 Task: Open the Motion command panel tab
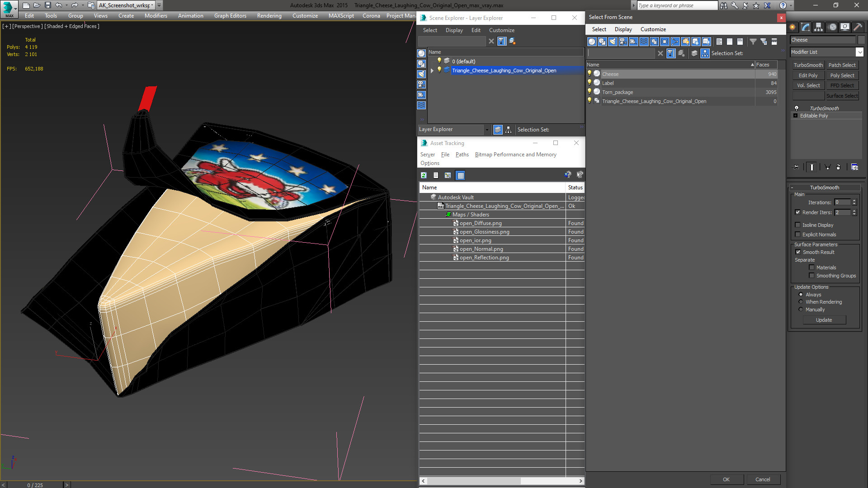pyautogui.click(x=832, y=27)
